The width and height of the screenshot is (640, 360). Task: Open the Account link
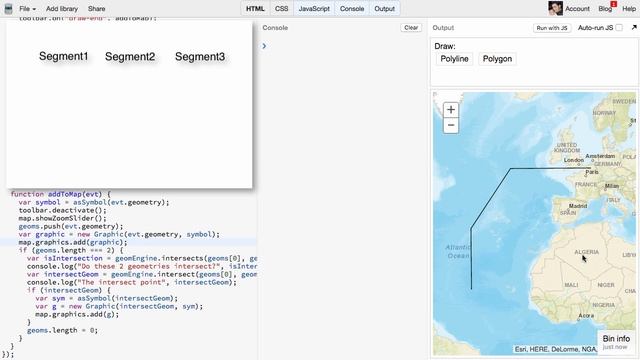coord(577,9)
